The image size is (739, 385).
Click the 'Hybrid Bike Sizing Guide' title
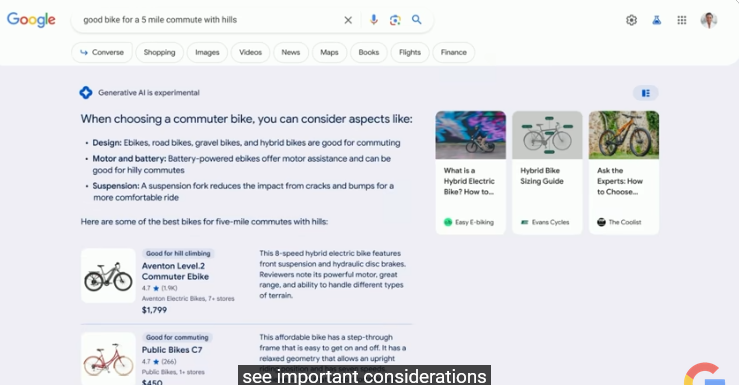point(542,176)
